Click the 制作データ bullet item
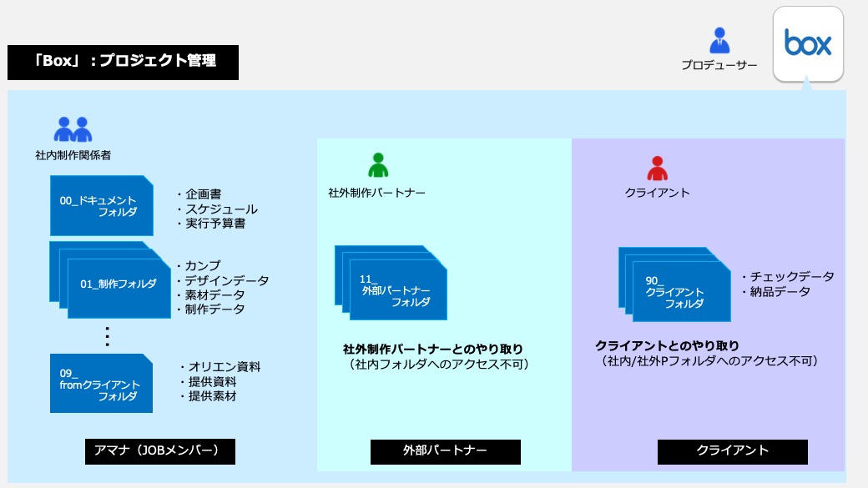The image size is (868, 488). click(x=211, y=309)
